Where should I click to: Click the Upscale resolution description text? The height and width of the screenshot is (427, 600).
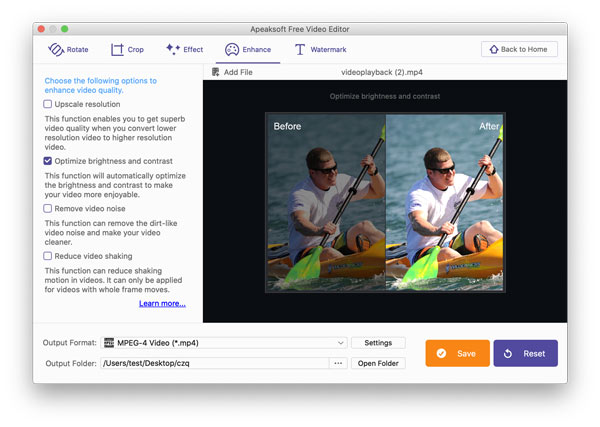tap(115, 133)
